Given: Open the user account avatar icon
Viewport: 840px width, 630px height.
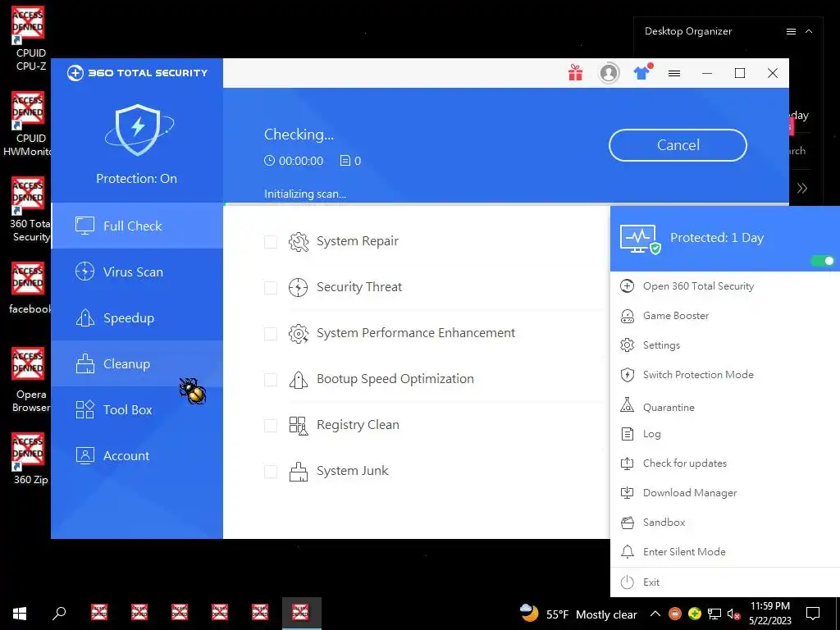Looking at the screenshot, I should tap(609, 73).
